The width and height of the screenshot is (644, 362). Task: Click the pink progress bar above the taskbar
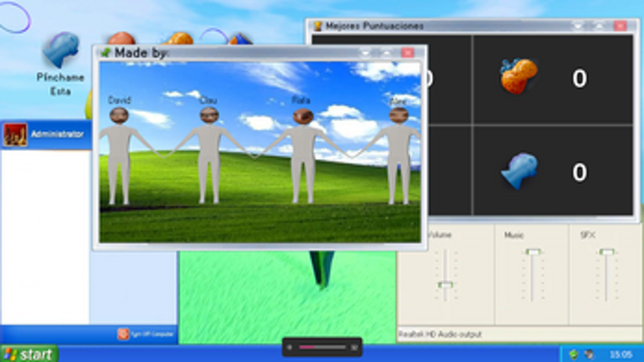[322, 347]
